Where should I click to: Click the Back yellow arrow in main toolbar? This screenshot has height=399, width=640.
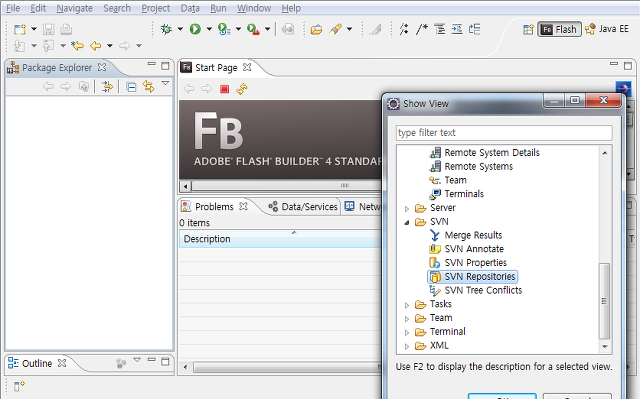[x=96, y=46]
